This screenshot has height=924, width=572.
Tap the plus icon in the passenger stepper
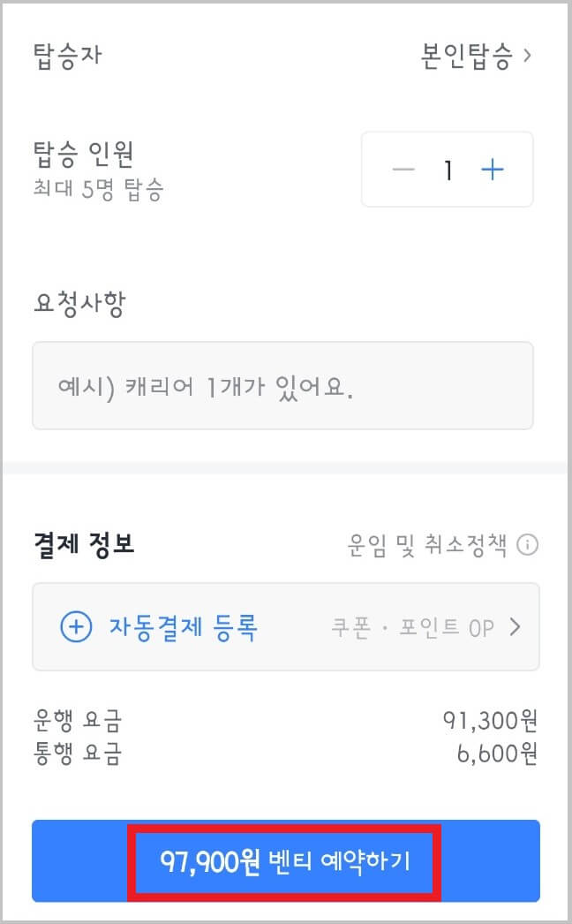pyautogui.click(x=493, y=169)
